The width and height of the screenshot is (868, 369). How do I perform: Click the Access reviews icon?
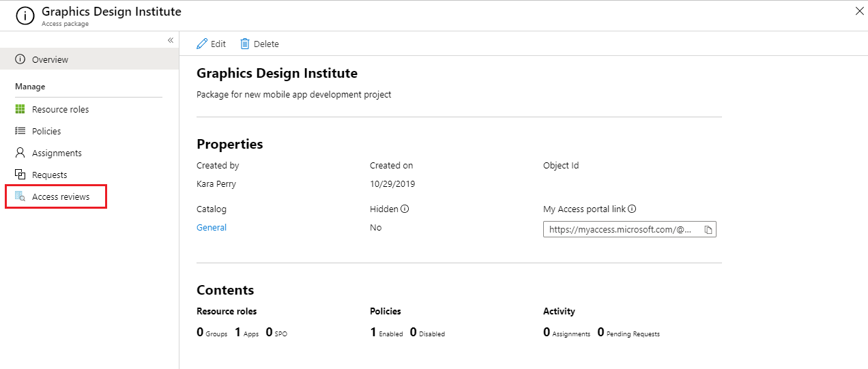click(20, 197)
